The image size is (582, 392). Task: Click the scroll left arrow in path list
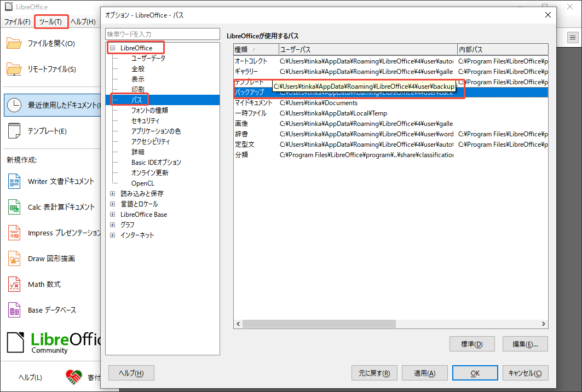(238, 324)
